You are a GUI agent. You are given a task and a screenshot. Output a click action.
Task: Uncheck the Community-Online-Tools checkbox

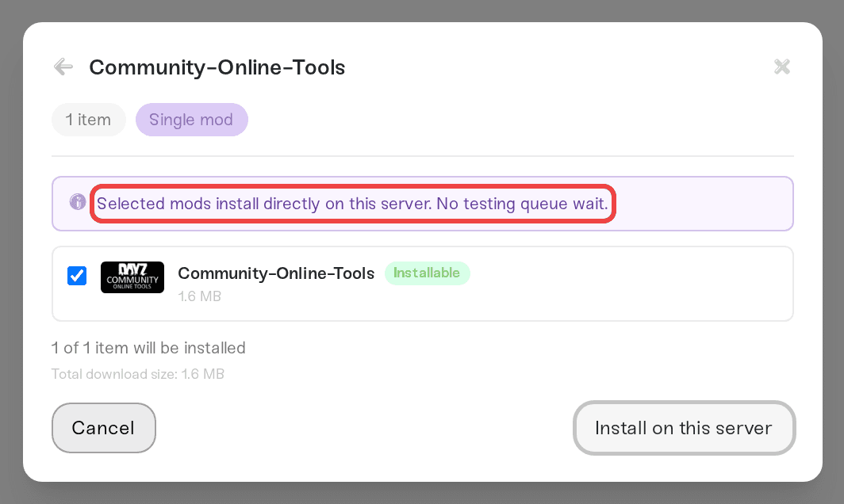click(77, 276)
